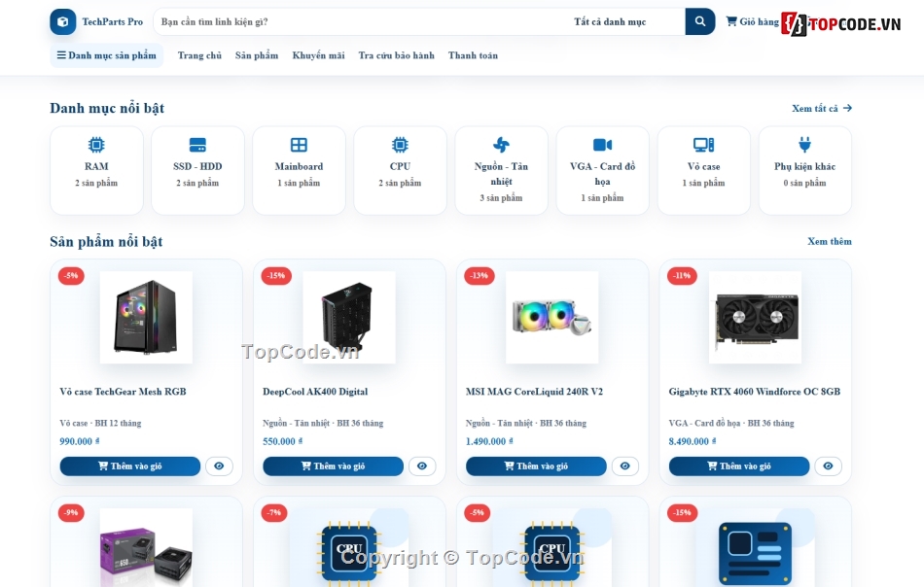This screenshot has width=924, height=587.
Task: Click the SSD - HDD drive icon
Action: (x=197, y=145)
